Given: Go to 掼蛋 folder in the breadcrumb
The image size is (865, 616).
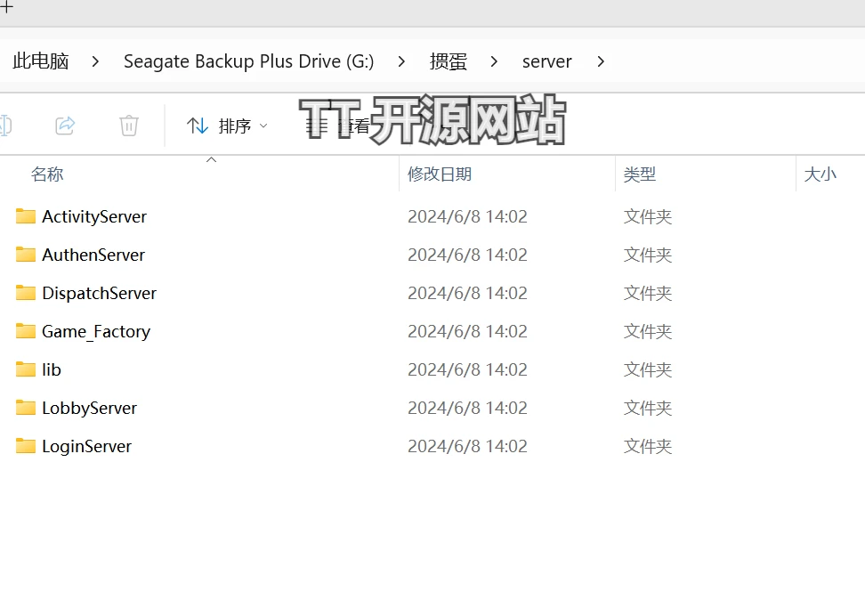Looking at the screenshot, I should tap(448, 61).
